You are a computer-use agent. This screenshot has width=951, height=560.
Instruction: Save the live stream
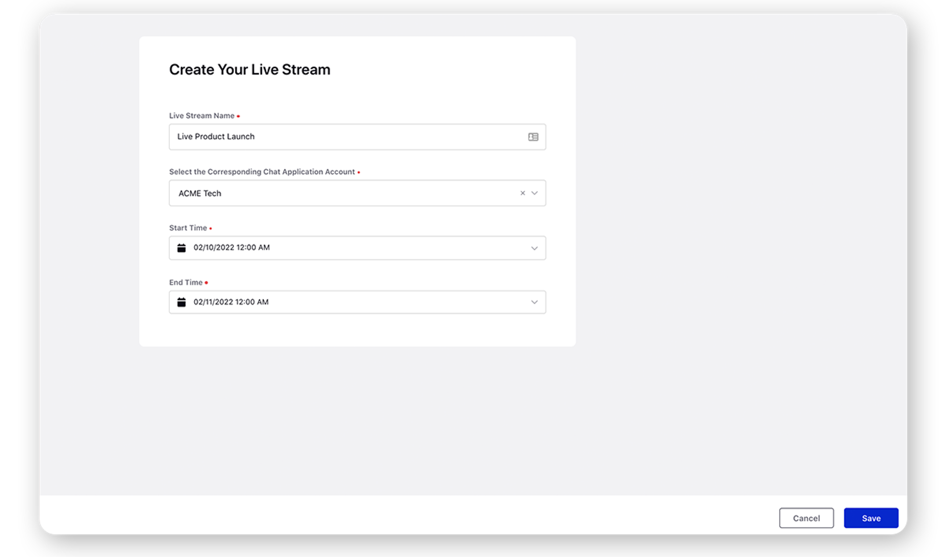(x=871, y=518)
